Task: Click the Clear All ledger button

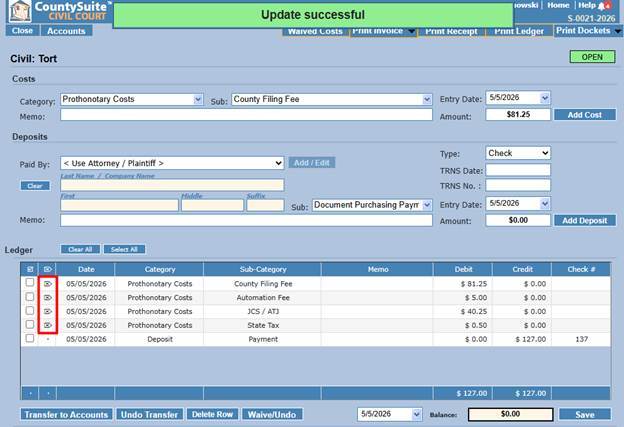Action: click(x=80, y=250)
